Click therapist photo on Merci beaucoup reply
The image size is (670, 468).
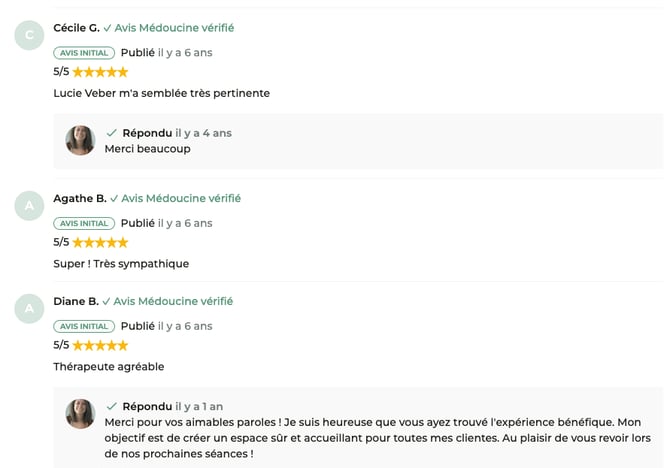click(80, 141)
